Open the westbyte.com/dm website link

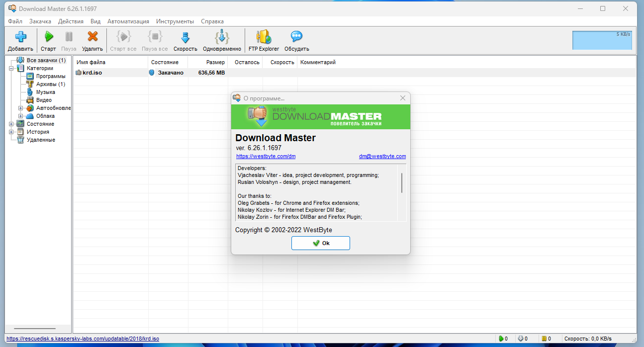tap(266, 156)
